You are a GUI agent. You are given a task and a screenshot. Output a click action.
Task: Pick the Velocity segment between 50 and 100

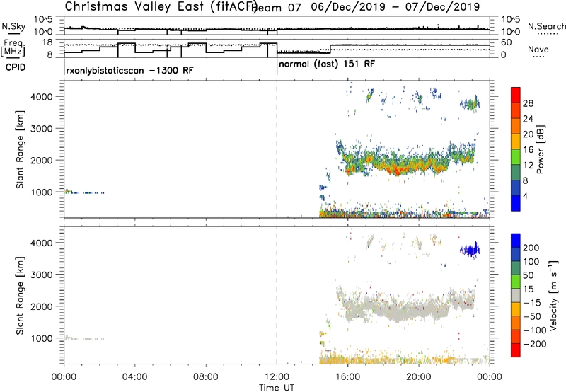(516, 268)
